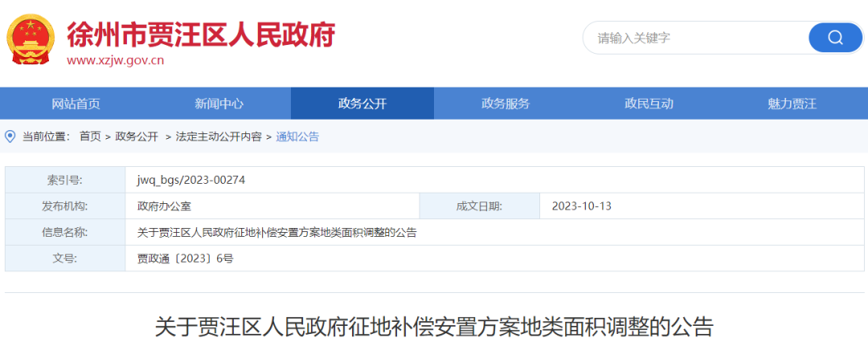
Task: Focus the keyword search input field
Action: tap(696, 39)
